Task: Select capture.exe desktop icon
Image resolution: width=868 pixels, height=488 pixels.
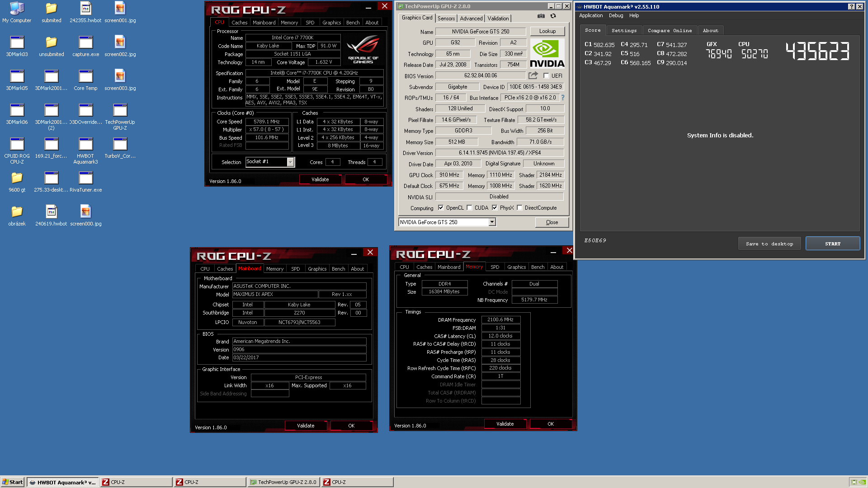Action: click(85, 46)
